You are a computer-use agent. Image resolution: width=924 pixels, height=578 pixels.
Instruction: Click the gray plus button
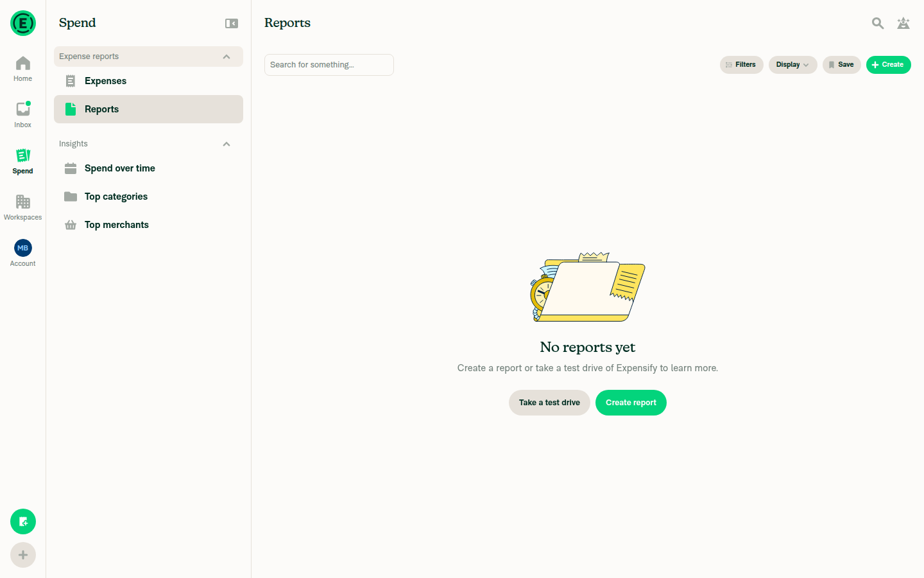coord(23,555)
